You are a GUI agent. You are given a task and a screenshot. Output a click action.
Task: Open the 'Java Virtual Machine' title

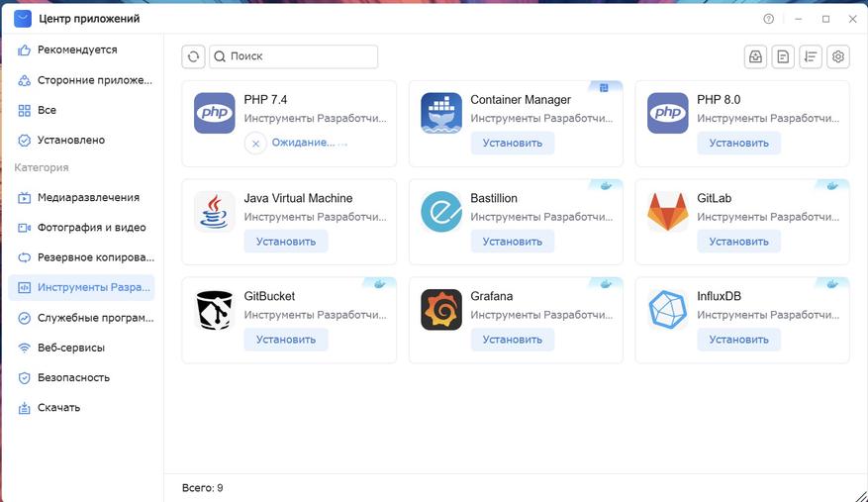pos(298,198)
